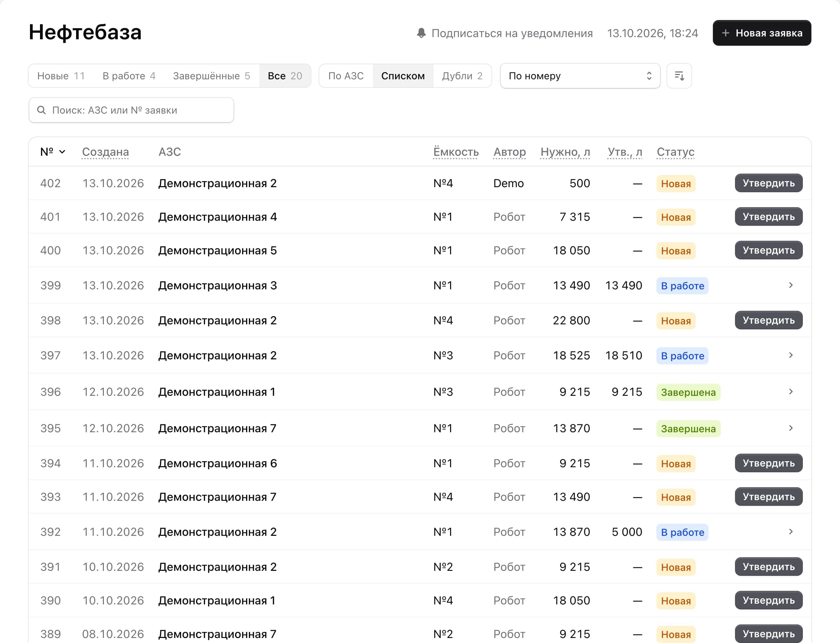Switch view to По АЗС
Viewport: 840px width, 643px height.
coord(346,76)
